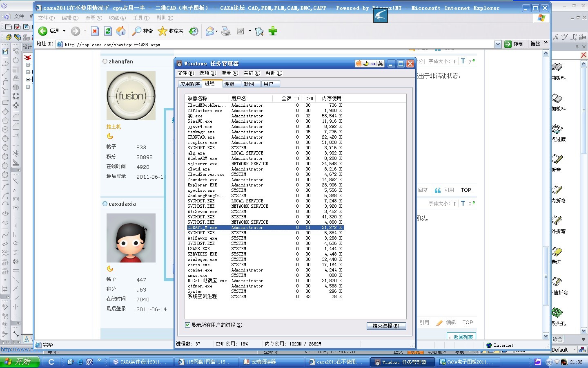Click zhangfan's fusion avatar image
The height and width of the screenshot is (368, 588).
click(131, 96)
